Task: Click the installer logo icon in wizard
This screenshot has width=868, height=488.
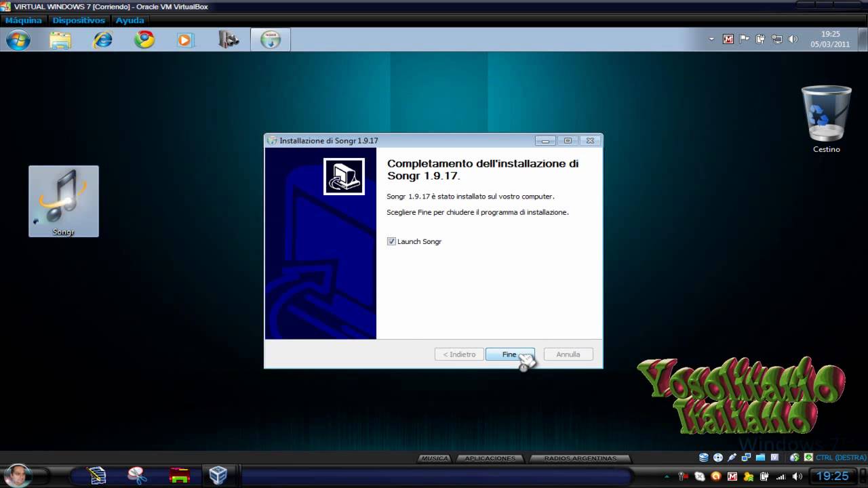Action: [x=344, y=176]
